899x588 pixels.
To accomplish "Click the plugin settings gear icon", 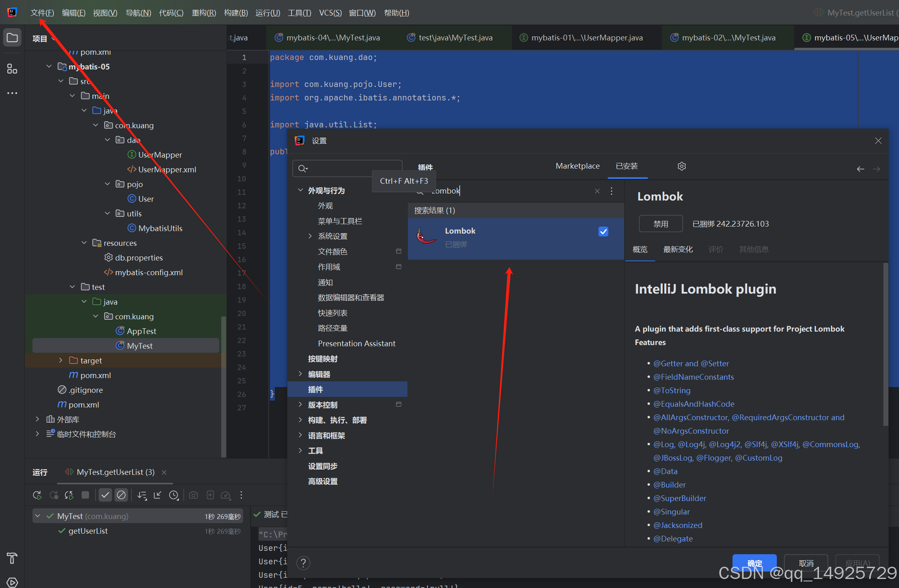I will point(681,166).
